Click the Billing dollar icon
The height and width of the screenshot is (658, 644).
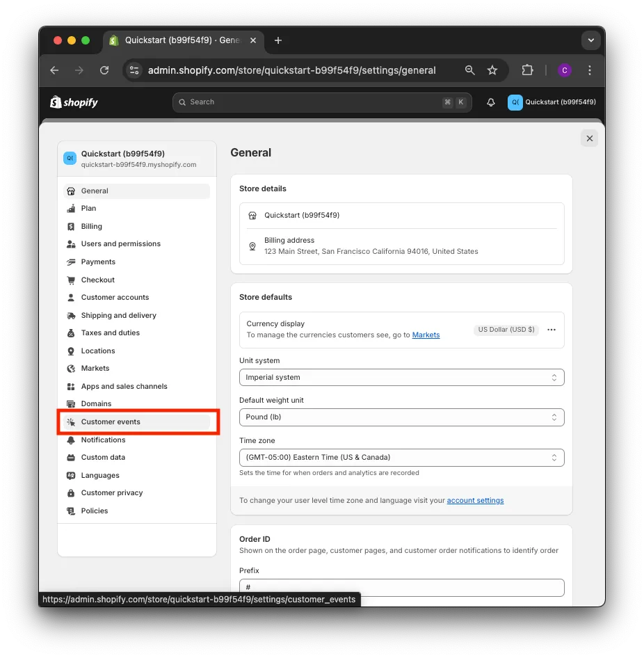click(x=71, y=227)
